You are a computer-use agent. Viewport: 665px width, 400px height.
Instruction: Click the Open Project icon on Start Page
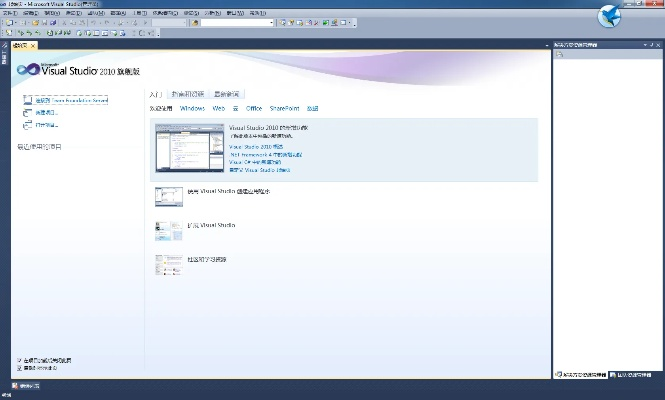(27, 125)
